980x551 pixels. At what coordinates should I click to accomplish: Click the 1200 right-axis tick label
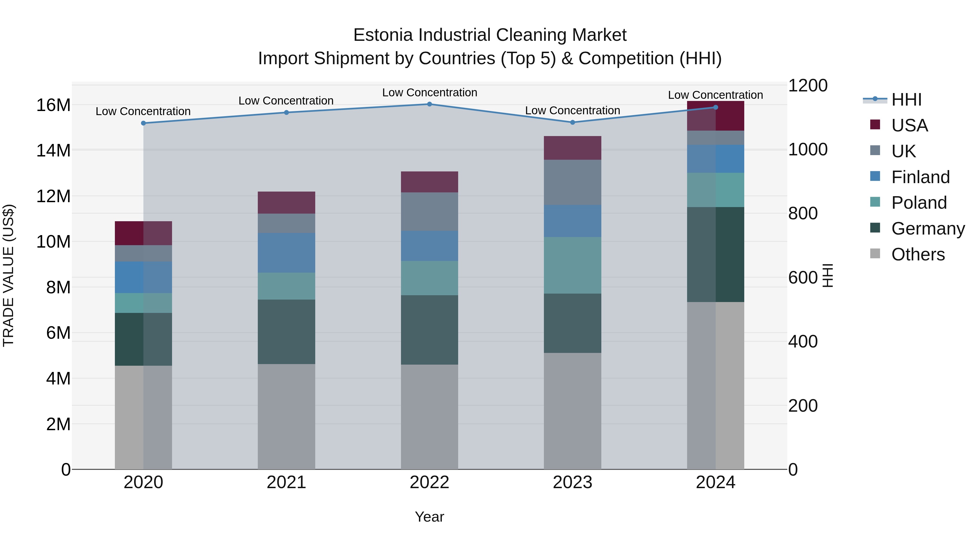(808, 85)
